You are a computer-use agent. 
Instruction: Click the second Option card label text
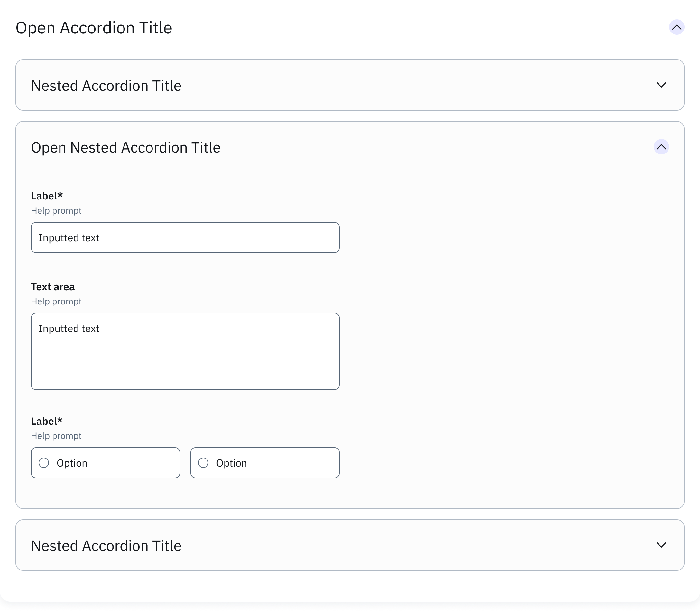pyautogui.click(x=232, y=463)
